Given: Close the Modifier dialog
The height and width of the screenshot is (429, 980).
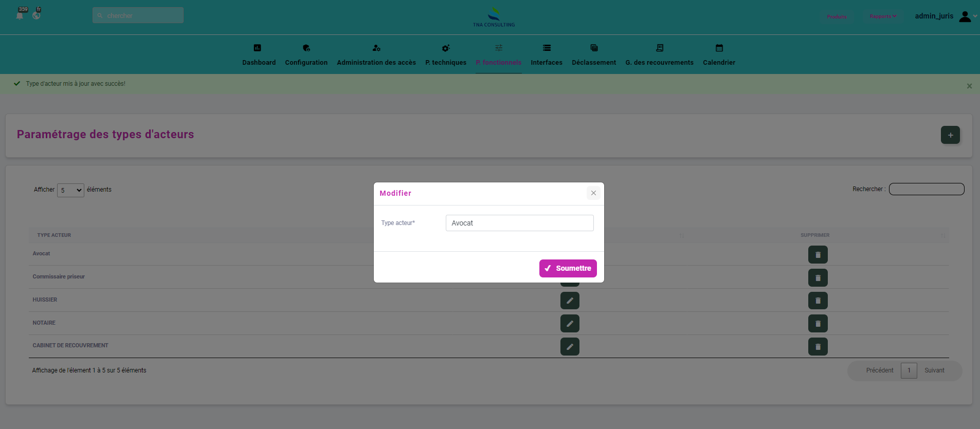Looking at the screenshot, I should [593, 193].
